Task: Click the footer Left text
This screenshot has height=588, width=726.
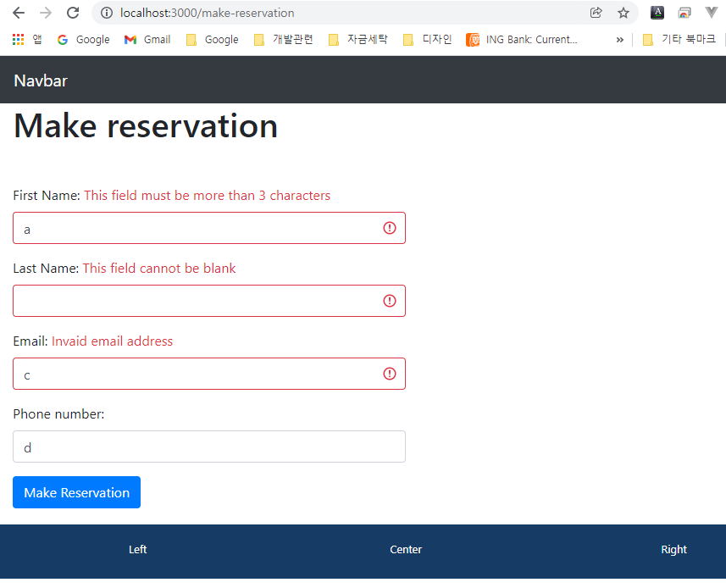Action: click(x=137, y=550)
